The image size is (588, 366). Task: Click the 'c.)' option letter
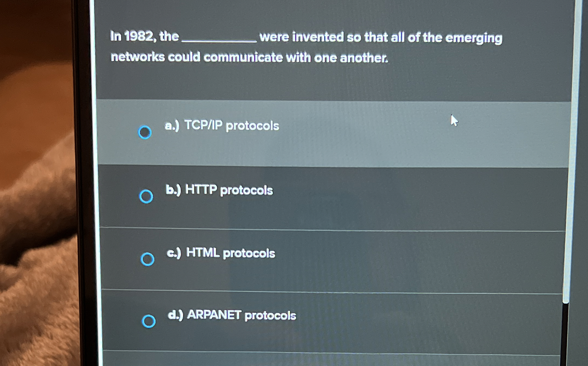[174, 253]
